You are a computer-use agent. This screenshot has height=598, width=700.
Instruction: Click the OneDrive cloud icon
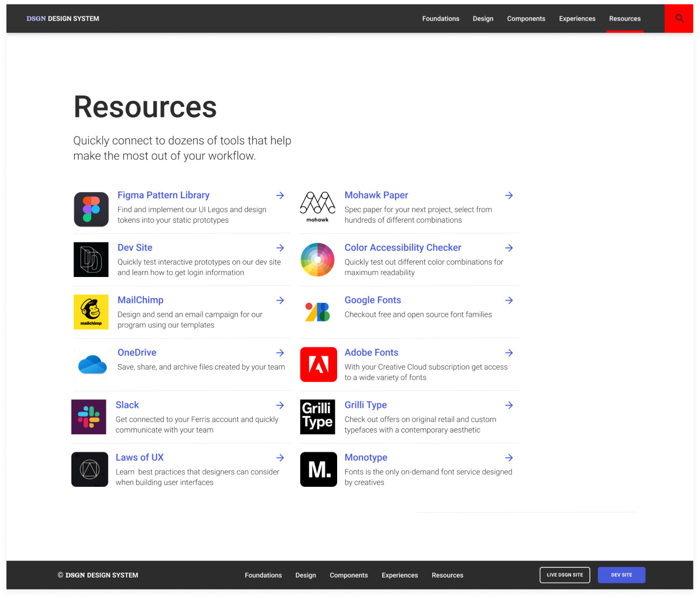point(92,364)
